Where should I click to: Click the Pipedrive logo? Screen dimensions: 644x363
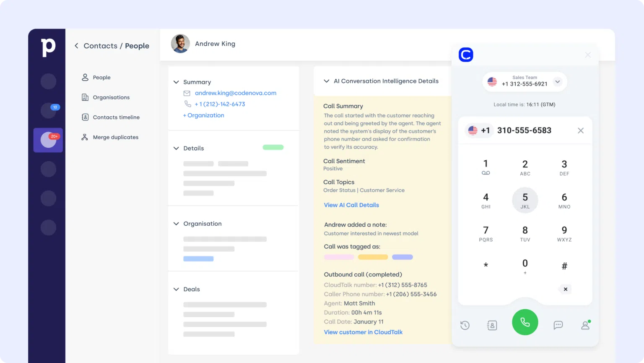coord(48,47)
